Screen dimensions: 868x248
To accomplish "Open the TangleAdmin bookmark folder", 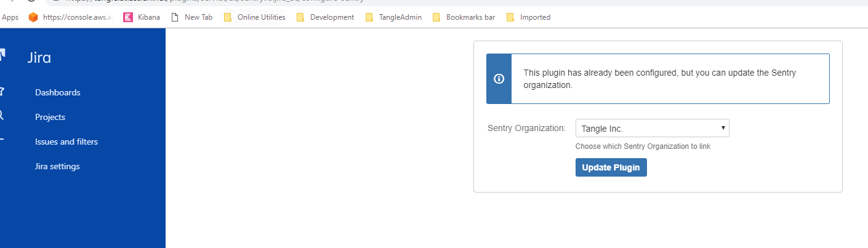I will (x=393, y=17).
